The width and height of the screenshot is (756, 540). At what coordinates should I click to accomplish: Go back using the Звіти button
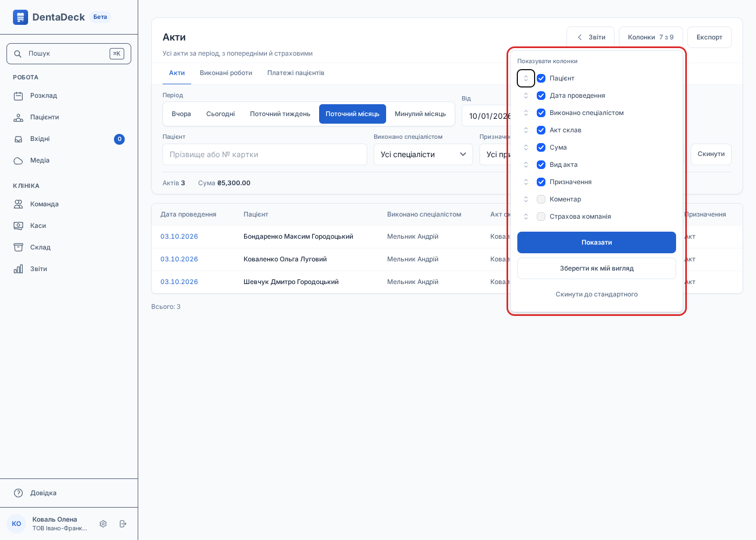click(590, 37)
